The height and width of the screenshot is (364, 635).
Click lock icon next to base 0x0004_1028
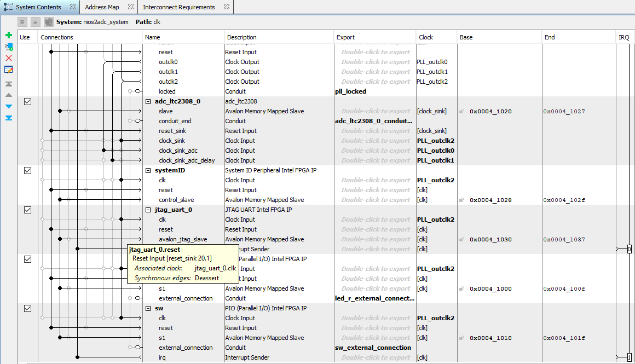coord(461,200)
